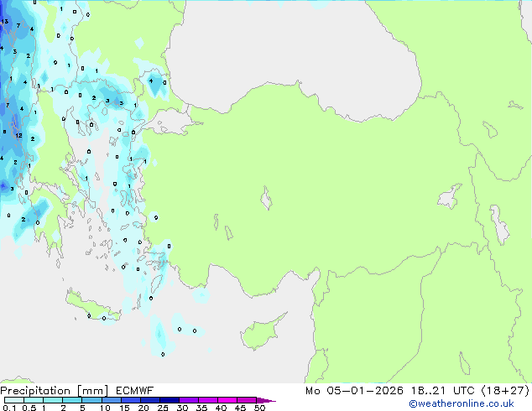This screenshot has width=532, height=411.
Task: Click the '13' precipitation value on map
Action: (5, 22)
